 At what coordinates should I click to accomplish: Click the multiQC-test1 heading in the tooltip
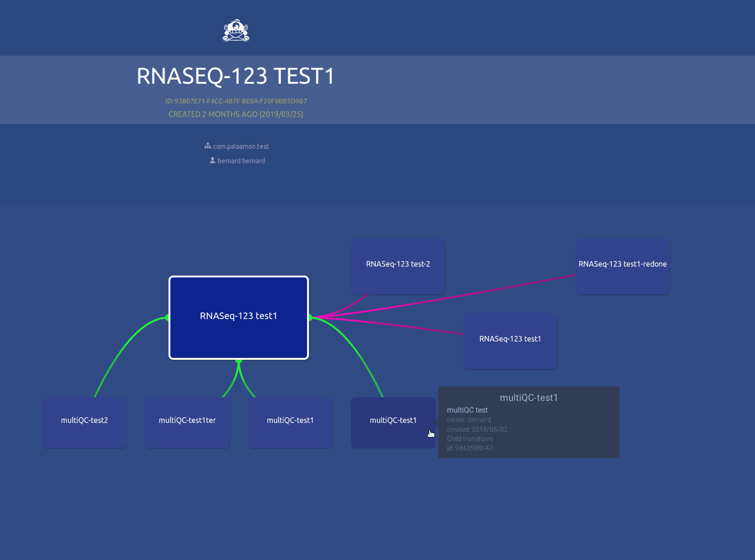point(528,398)
